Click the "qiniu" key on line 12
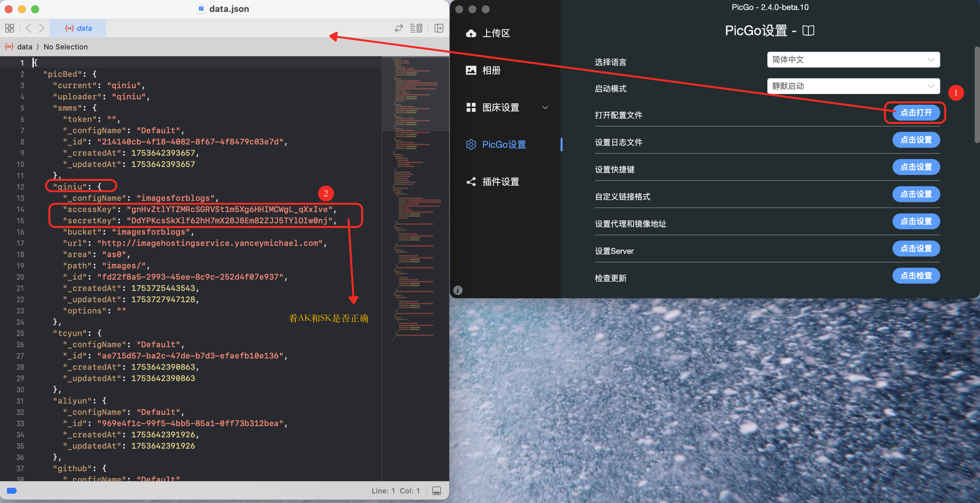This screenshot has height=503, width=980. tap(70, 187)
